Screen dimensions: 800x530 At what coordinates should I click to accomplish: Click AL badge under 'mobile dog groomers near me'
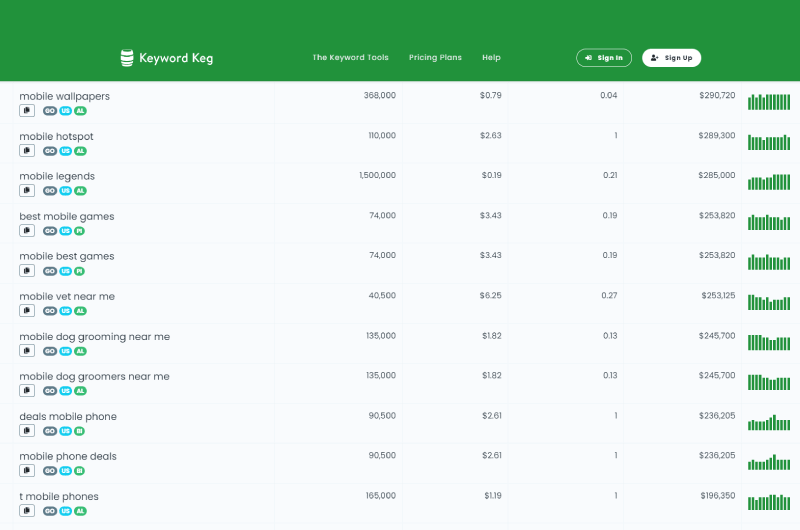pyautogui.click(x=80, y=391)
